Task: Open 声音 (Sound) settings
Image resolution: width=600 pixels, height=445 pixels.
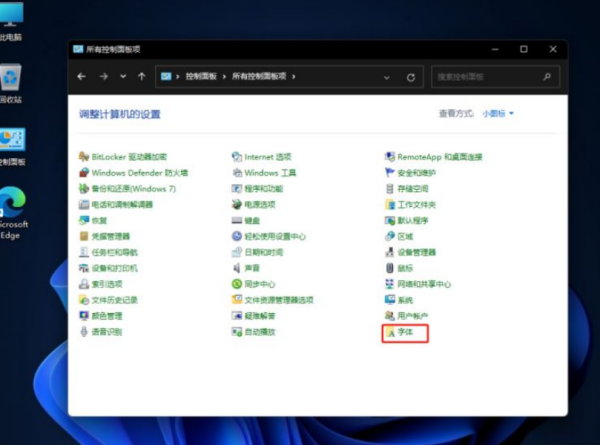Action: coord(252,268)
